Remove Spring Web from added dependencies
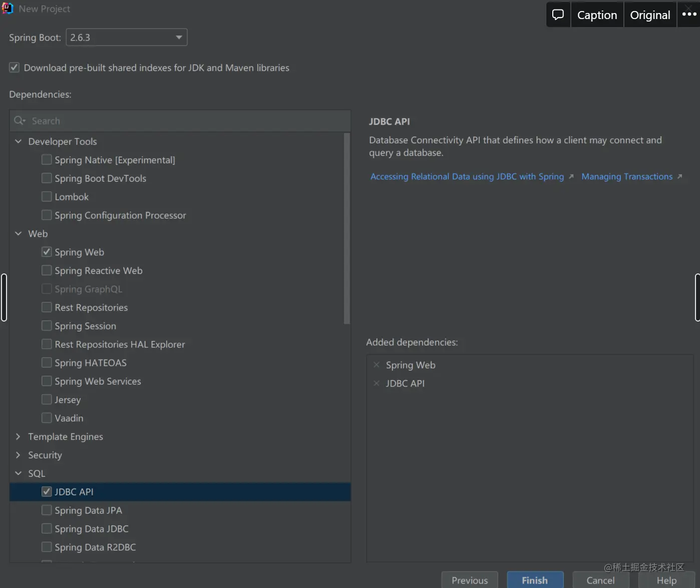Image resolution: width=700 pixels, height=588 pixels. click(377, 365)
